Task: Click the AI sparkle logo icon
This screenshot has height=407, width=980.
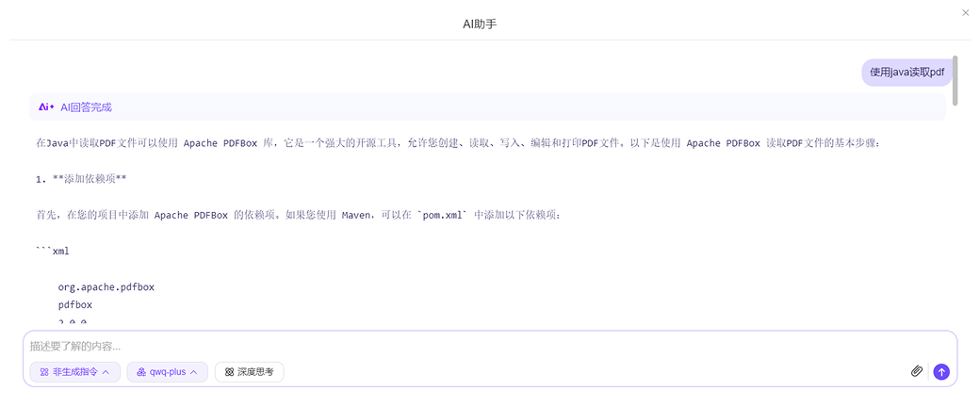Action: click(x=46, y=107)
